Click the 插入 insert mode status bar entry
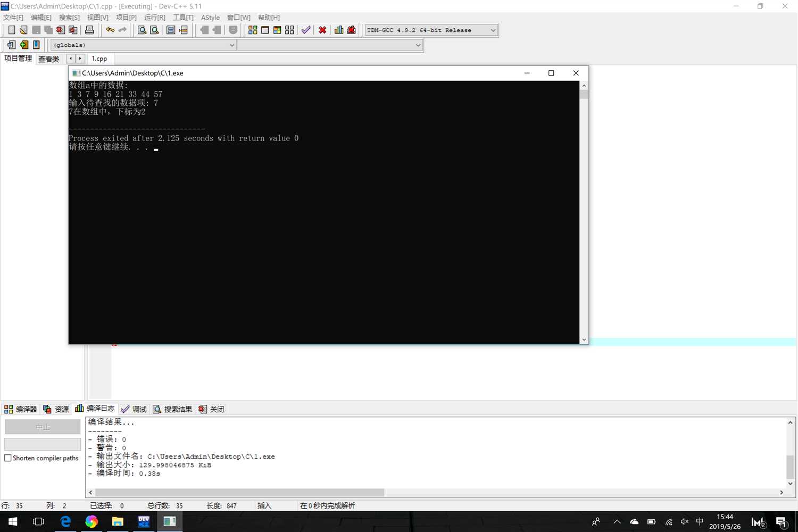Viewport: 798px width, 532px height. [264, 505]
